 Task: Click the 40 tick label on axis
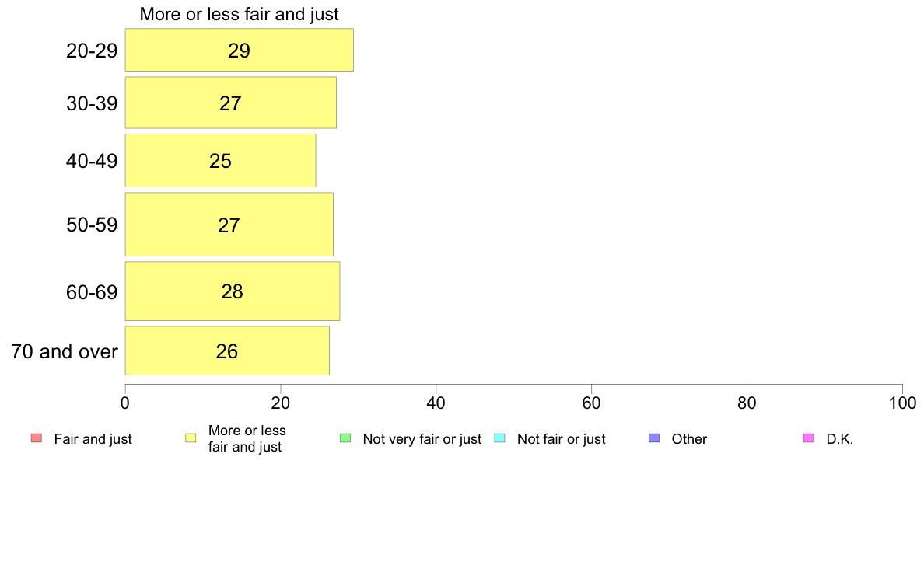[x=436, y=403]
